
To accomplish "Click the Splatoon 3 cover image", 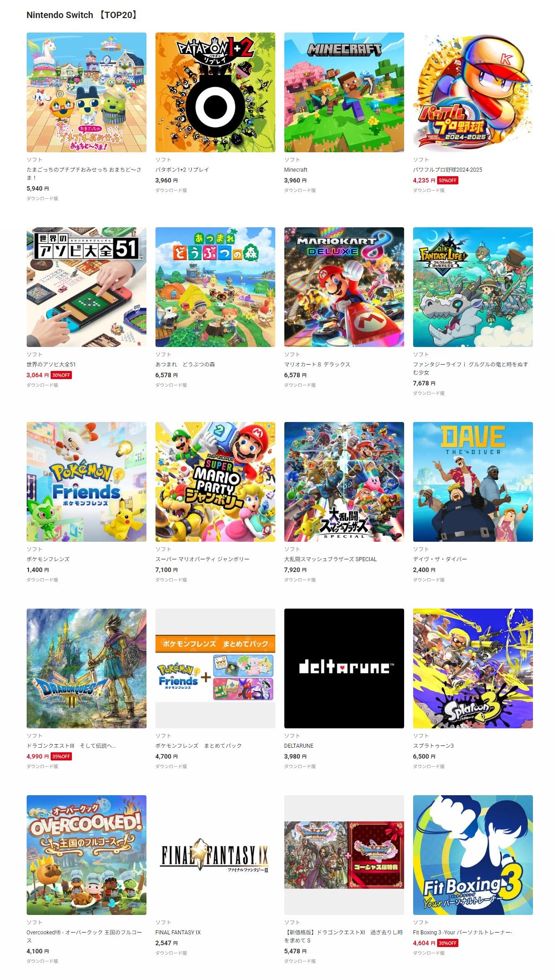I will click(473, 668).
